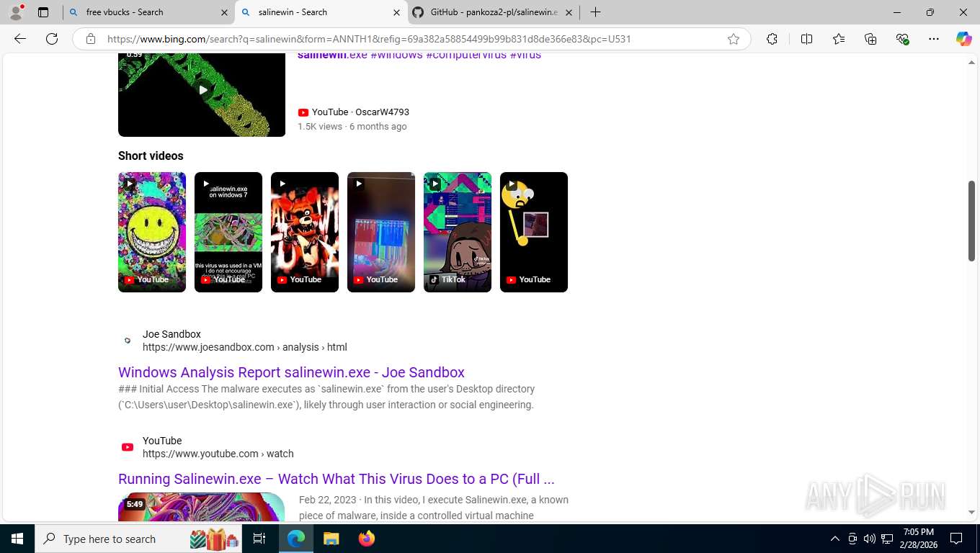Open Settings and more menu
The width and height of the screenshot is (980, 553).
pos(934,39)
